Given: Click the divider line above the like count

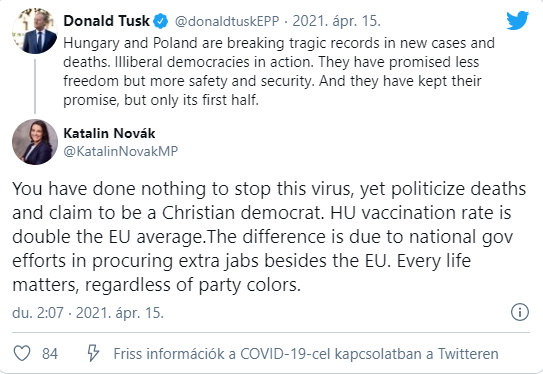Looking at the screenshot, I should (x=271, y=333).
